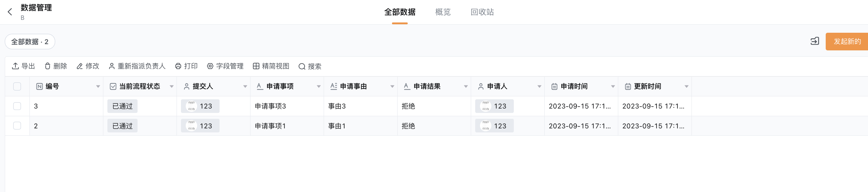Open the 申请结果 column dropdown arrow
This screenshot has height=192, width=868.
pyautogui.click(x=466, y=86)
